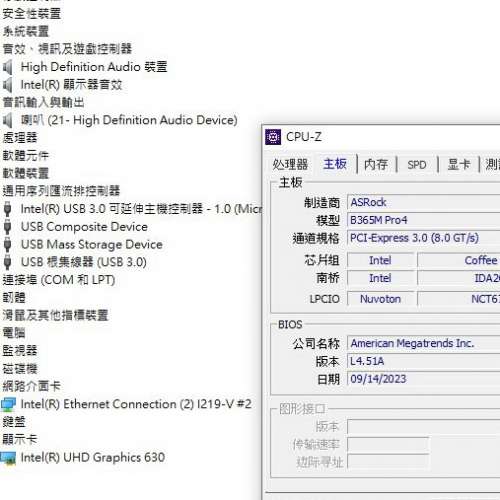
Task: Switch to the 处理器 tab in CPU-Z
Action: pyautogui.click(x=290, y=164)
